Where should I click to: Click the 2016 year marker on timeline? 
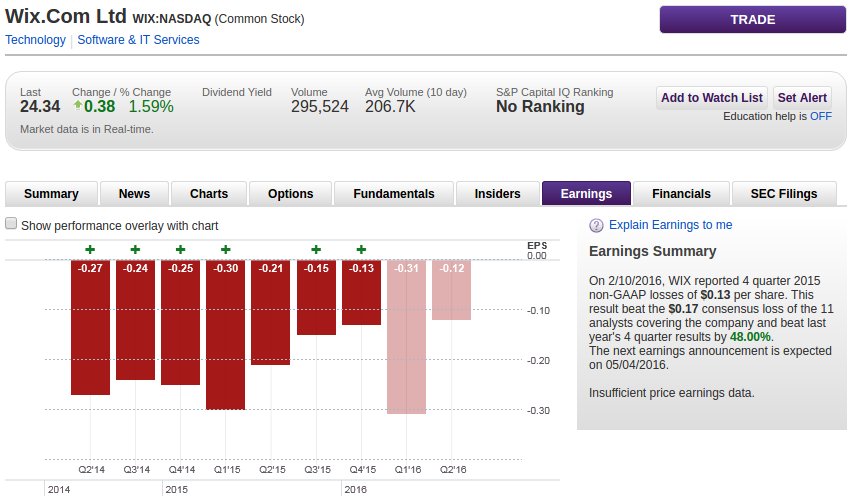pos(356,489)
